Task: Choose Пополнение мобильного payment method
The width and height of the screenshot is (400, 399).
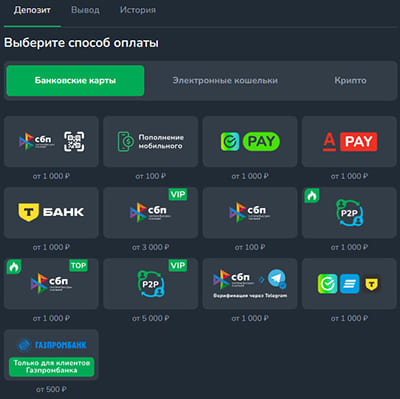Action: (x=151, y=141)
